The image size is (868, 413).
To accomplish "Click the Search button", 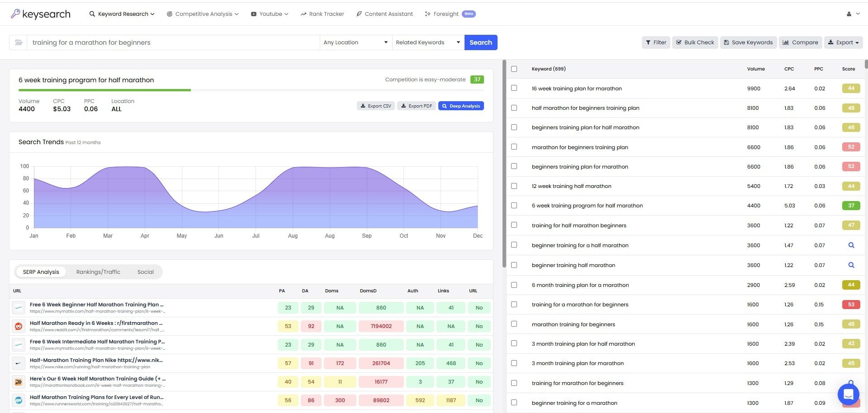I will coord(480,42).
